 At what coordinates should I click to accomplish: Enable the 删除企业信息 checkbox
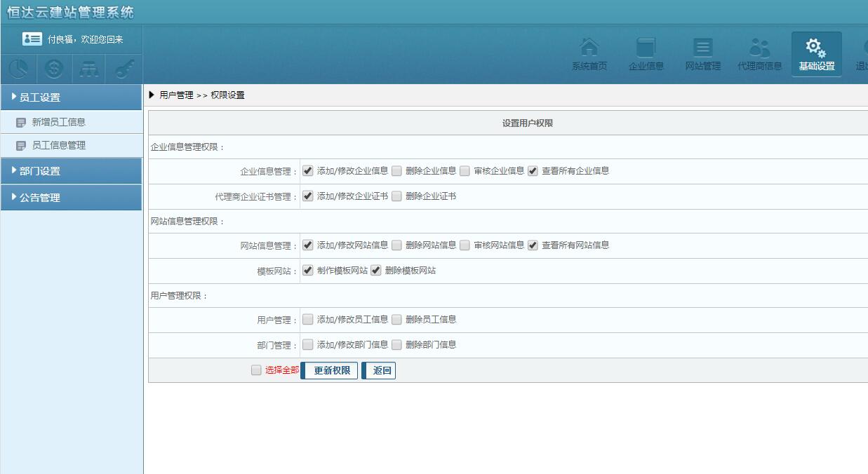[x=397, y=171]
